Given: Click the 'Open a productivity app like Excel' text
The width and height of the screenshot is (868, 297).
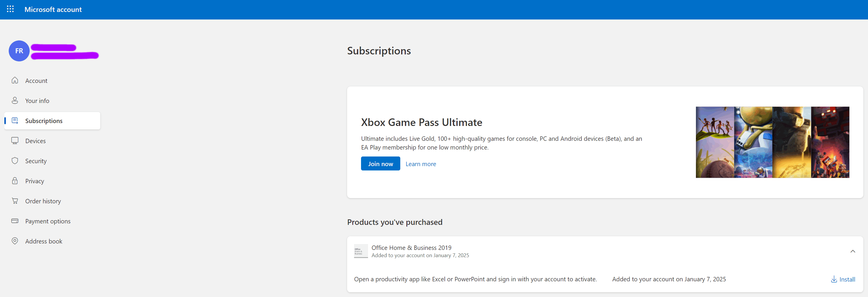Looking at the screenshot, I should point(475,279).
